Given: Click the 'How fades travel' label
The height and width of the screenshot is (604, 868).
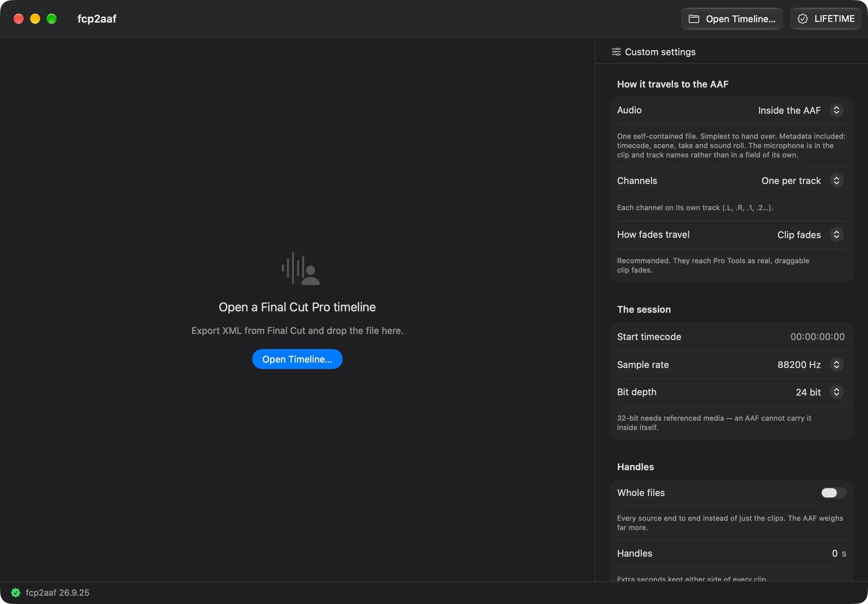Looking at the screenshot, I should 653,235.
